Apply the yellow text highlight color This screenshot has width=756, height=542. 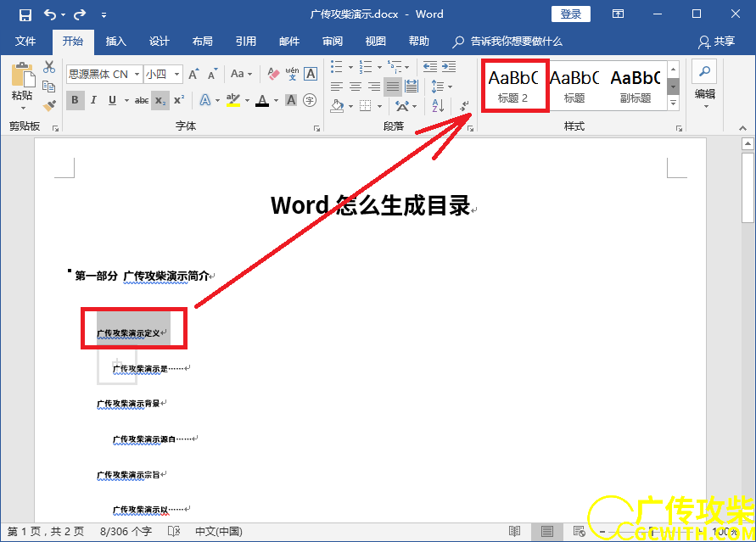[x=233, y=100]
